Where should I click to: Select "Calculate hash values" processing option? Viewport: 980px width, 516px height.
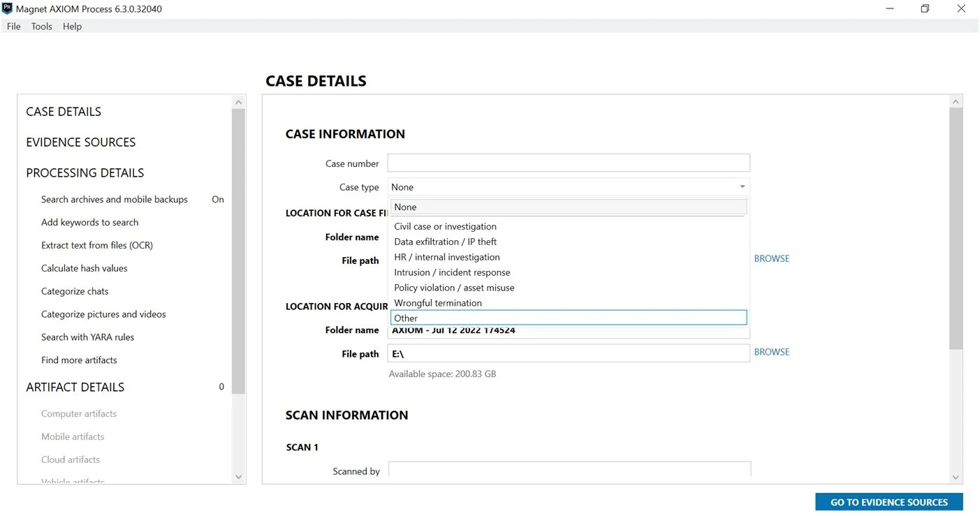pyautogui.click(x=84, y=267)
